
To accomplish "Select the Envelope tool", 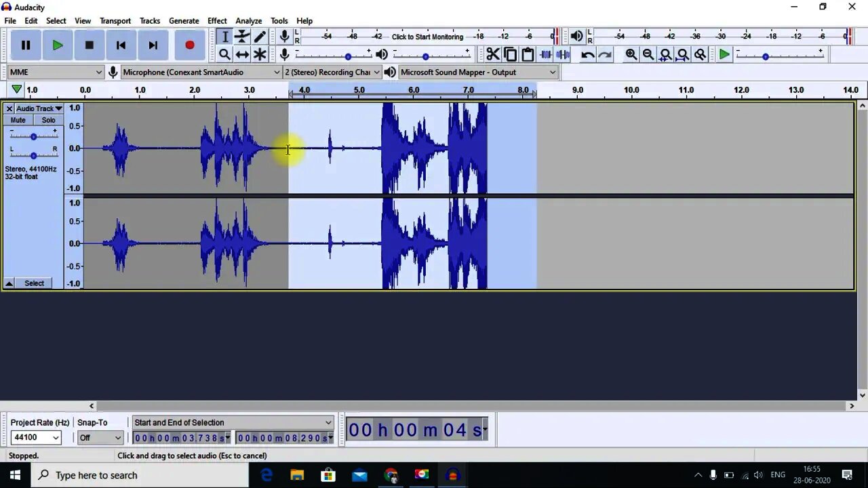I will [242, 37].
